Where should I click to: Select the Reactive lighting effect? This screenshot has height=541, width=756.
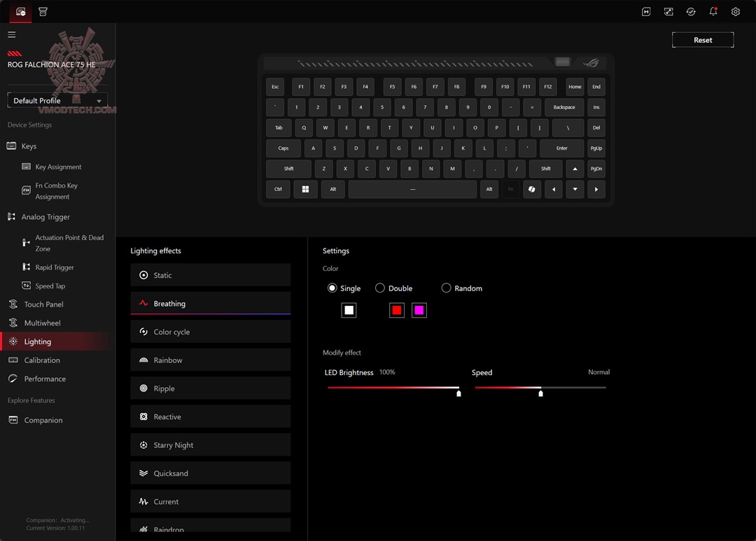pyautogui.click(x=211, y=416)
